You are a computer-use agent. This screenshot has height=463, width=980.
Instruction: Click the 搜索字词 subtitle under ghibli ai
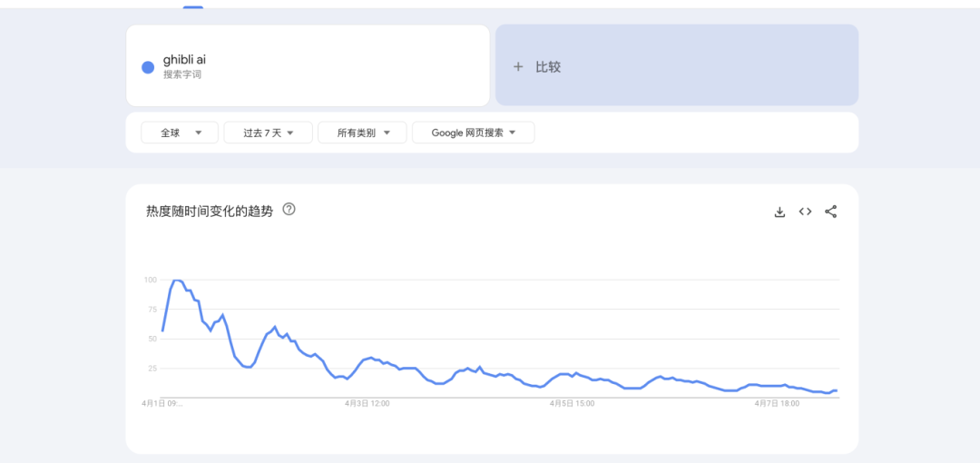coord(182,74)
